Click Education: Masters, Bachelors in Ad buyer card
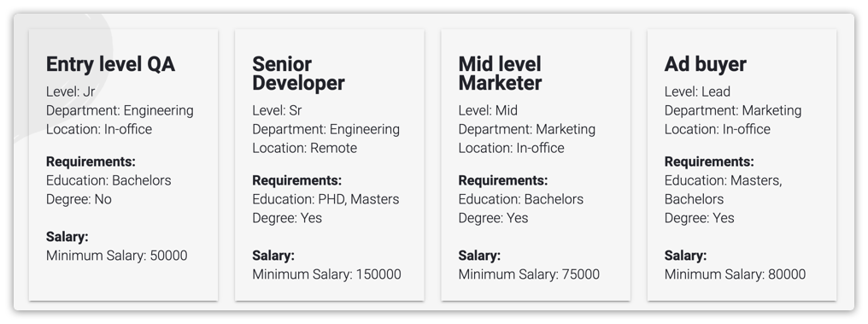The image size is (868, 324). tap(723, 190)
